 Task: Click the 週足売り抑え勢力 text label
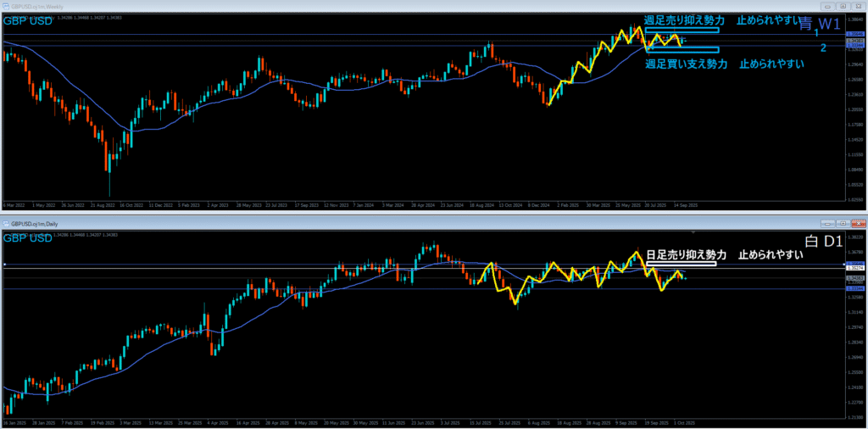(684, 20)
